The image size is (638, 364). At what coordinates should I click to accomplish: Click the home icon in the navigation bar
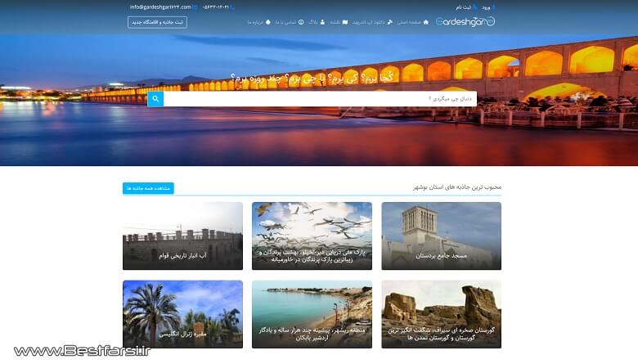tap(425, 22)
